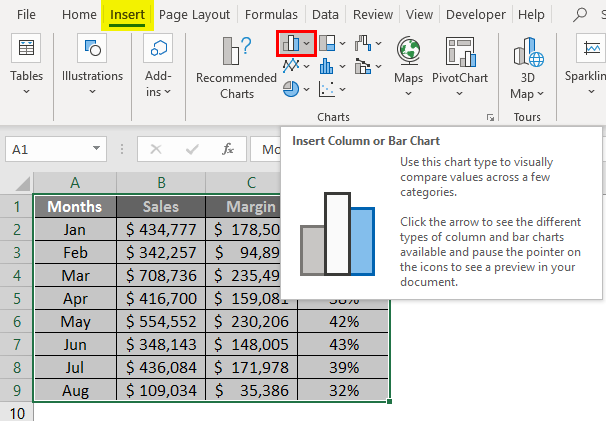Select row 5 header
The image size is (606, 421).
click(16, 298)
